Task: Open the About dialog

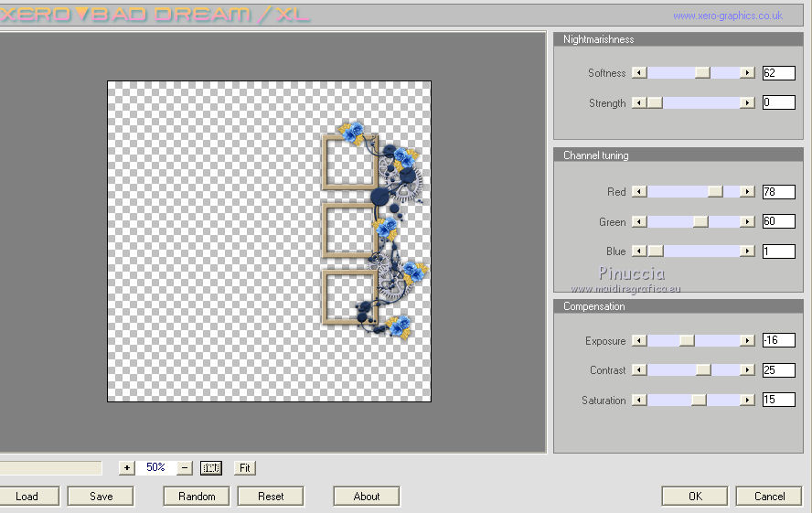Action: point(367,496)
